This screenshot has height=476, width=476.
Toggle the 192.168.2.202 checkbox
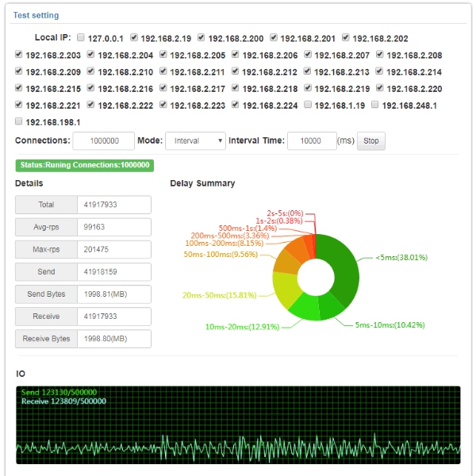[345, 37]
